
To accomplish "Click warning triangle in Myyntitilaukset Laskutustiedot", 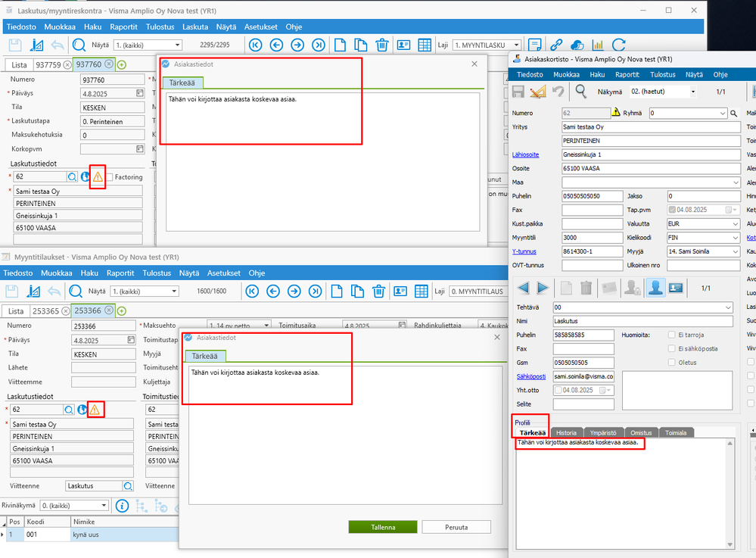I will click(x=95, y=410).
